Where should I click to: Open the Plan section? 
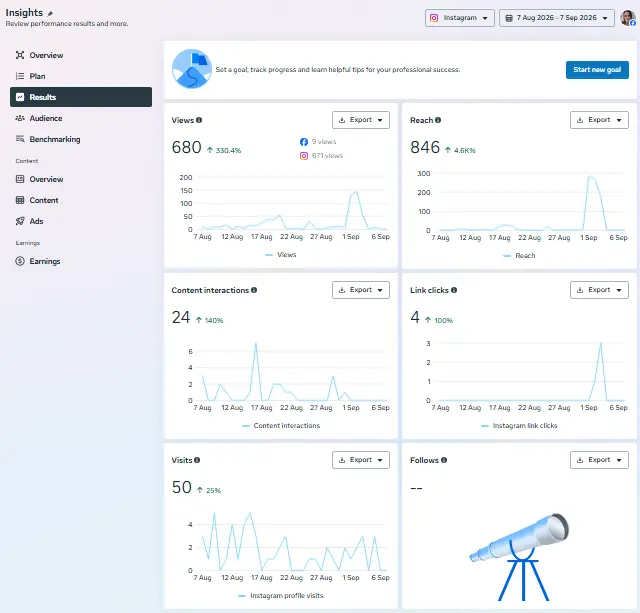coord(81,76)
